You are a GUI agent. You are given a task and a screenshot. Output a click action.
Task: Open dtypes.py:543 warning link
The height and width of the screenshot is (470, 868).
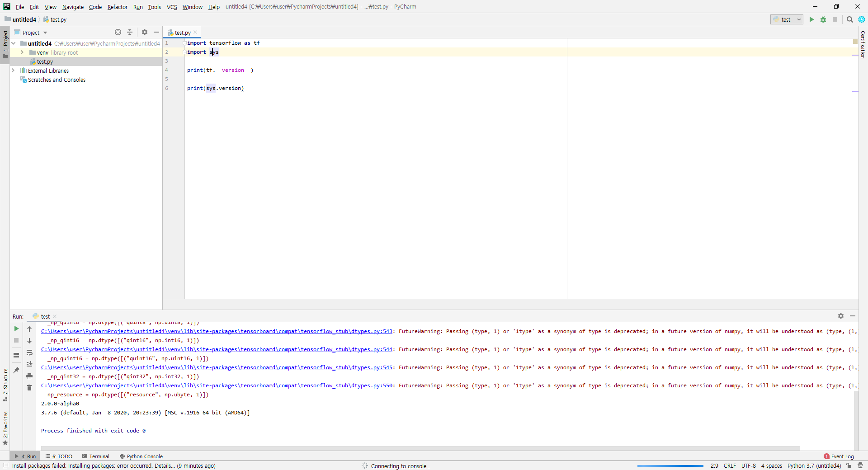point(217,331)
